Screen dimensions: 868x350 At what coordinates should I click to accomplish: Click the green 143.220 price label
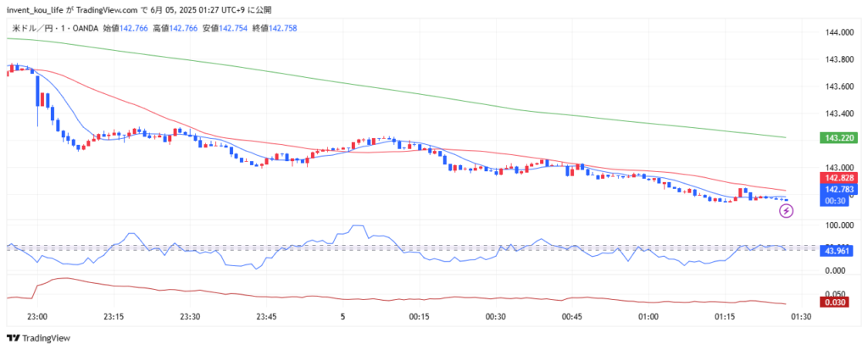coord(839,137)
